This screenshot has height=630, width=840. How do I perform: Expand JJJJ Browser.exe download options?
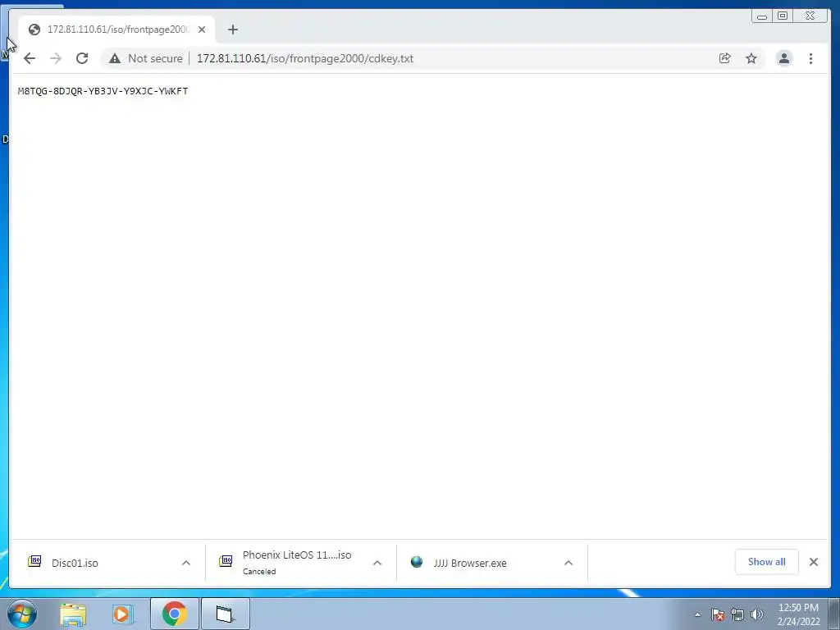[x=568, y=563]
